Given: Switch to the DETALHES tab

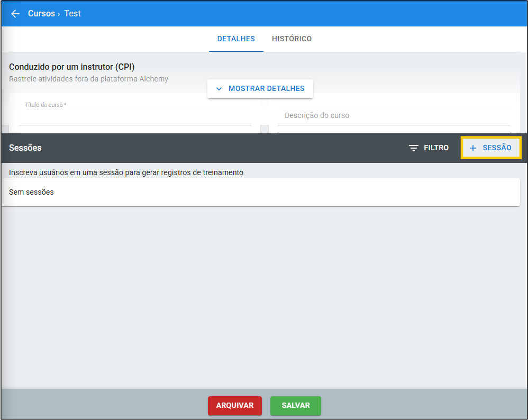Looking at the screenshot, I should tap(236, 39).
